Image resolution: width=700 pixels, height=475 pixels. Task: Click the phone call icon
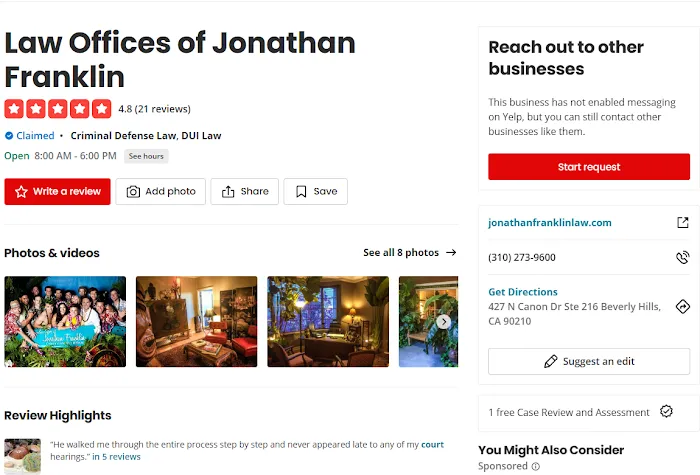point(683,258)
